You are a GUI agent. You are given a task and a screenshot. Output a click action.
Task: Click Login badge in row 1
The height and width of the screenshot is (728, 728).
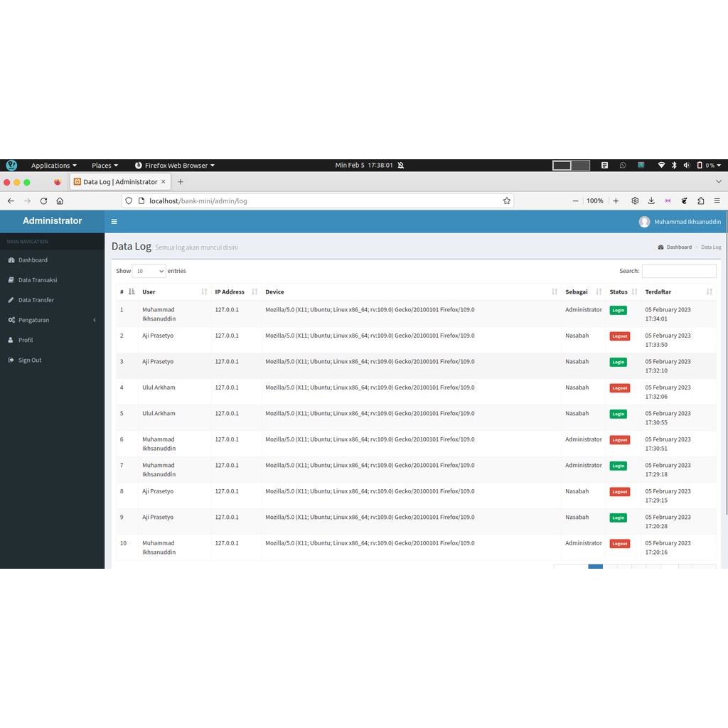[618, 310]
